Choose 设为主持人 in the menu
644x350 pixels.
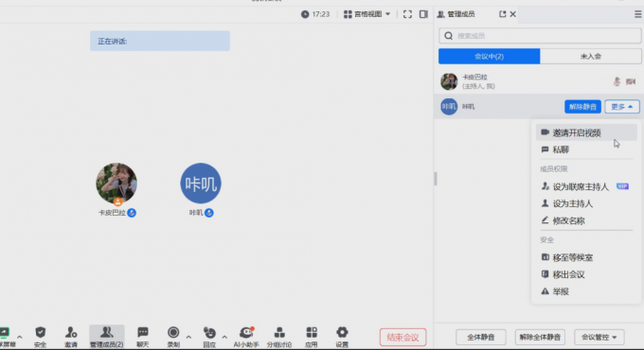click(x=586, y=203)
